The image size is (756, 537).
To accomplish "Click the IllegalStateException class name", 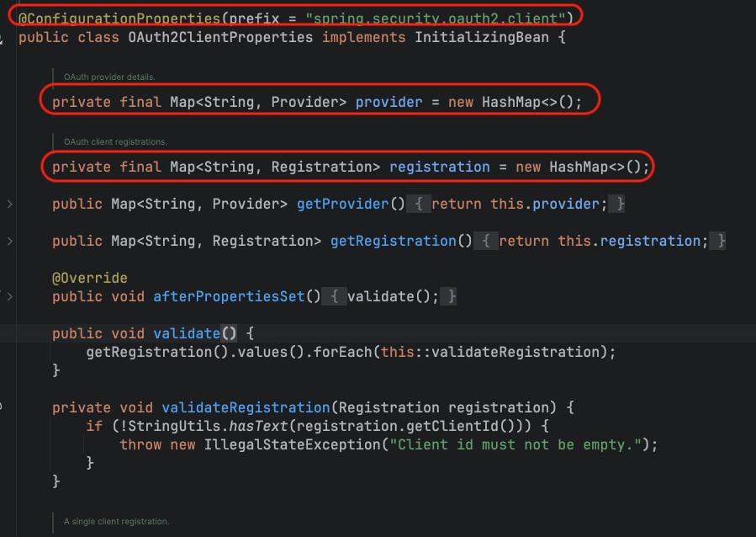I will click(292, 444).
